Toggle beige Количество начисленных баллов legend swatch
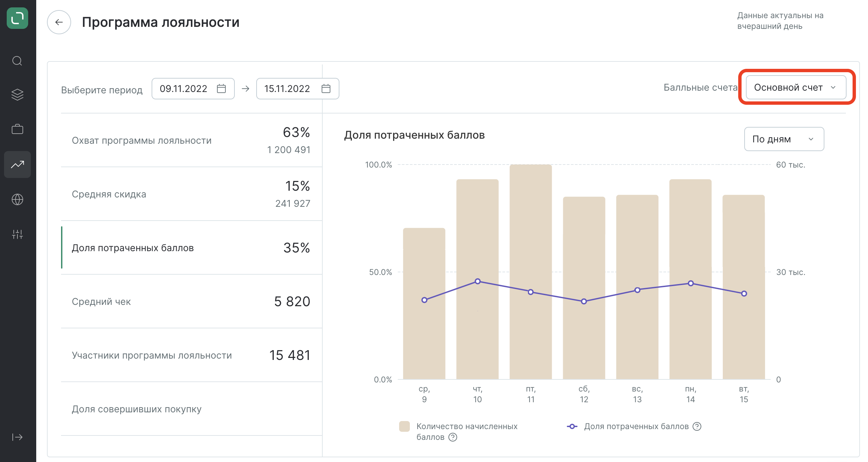868x462 pixels. click(x=404, y=426)
